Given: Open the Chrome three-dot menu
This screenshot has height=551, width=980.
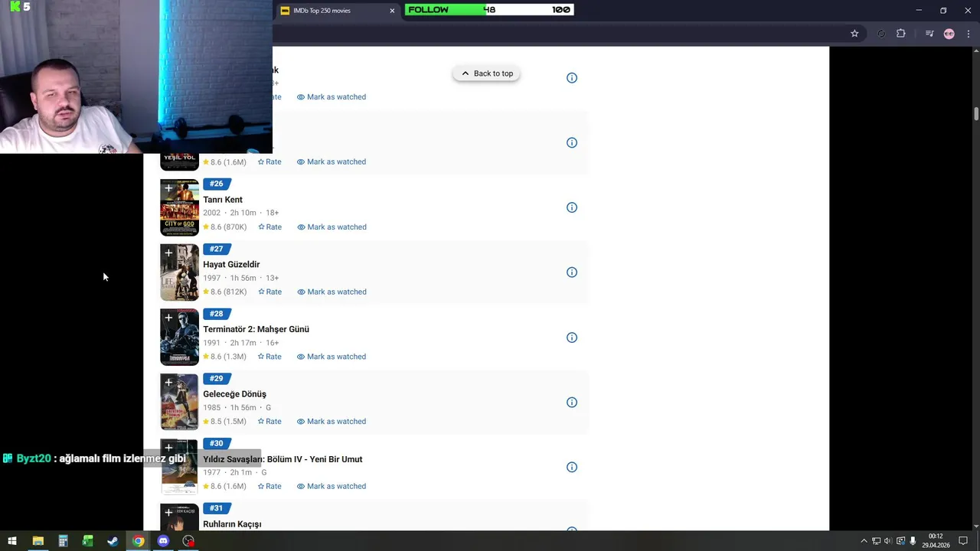Looking at the screenshot, I should pyautogui.click(x=969, y=34).
